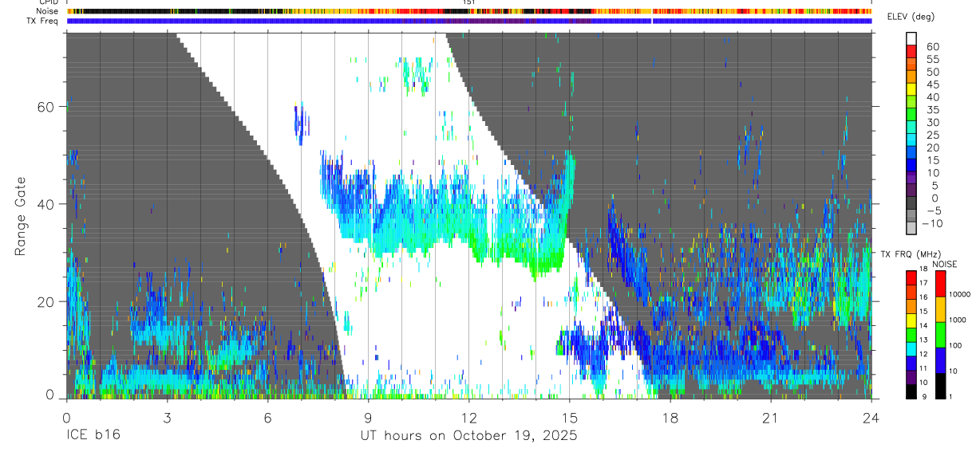Click the orange-yellow swatch in the NOISE bar
The image size is (980, 452).
(940, 309)
